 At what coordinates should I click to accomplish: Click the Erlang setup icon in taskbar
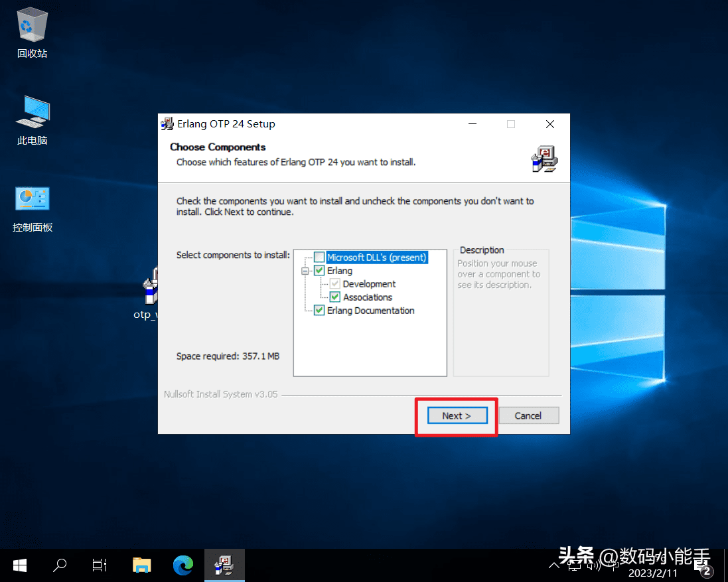pyautogui.click(x=224, y=565)
